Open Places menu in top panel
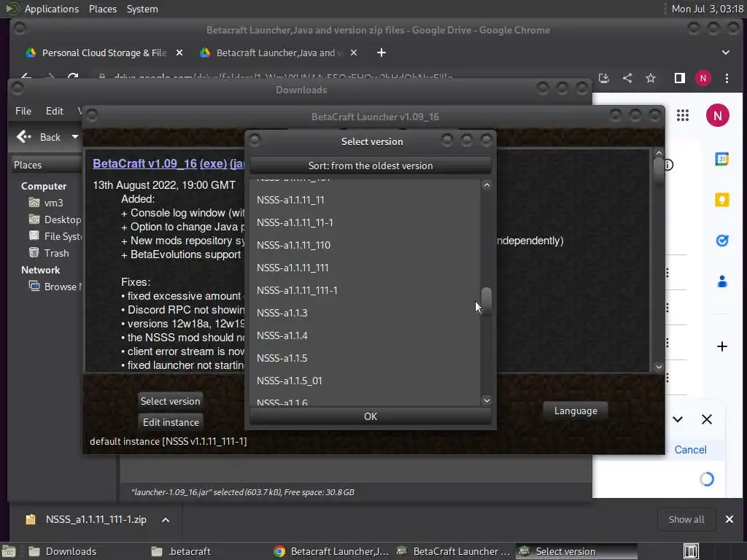Screen dimensions: 747x560 [103, 9]
